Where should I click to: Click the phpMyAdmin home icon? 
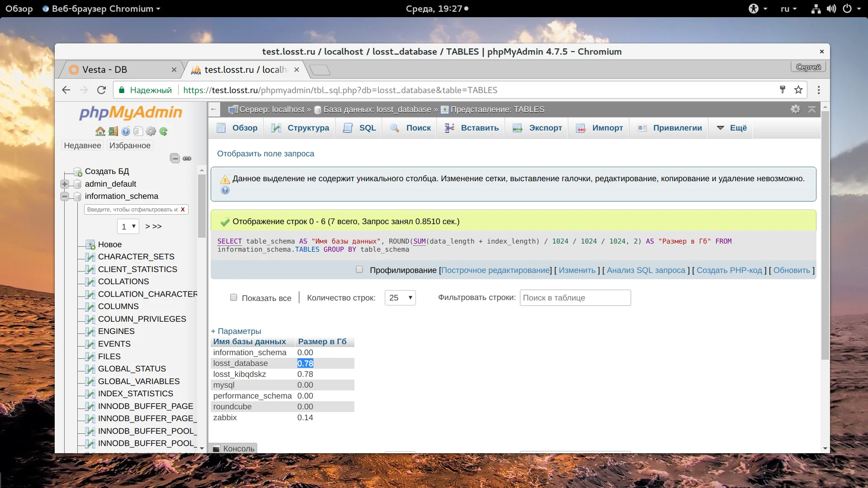pyautogui.click(x=100, y=131)
